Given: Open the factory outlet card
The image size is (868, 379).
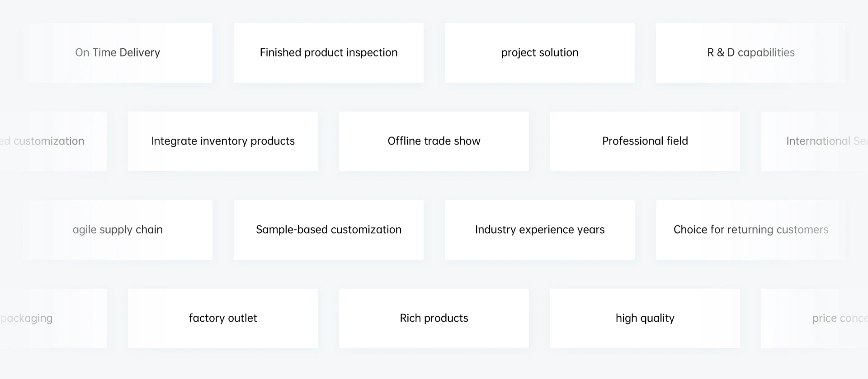Looking at the screenshot, I should click(223, 318).
